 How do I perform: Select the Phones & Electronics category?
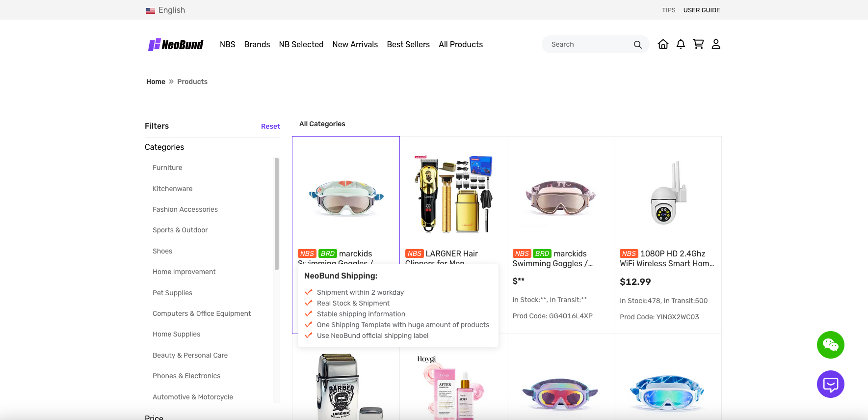tap(186, 376)
